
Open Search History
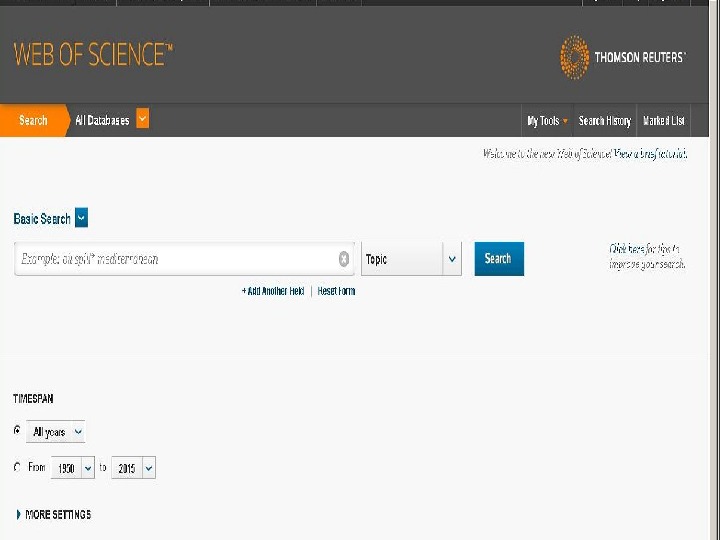point(605,121)
